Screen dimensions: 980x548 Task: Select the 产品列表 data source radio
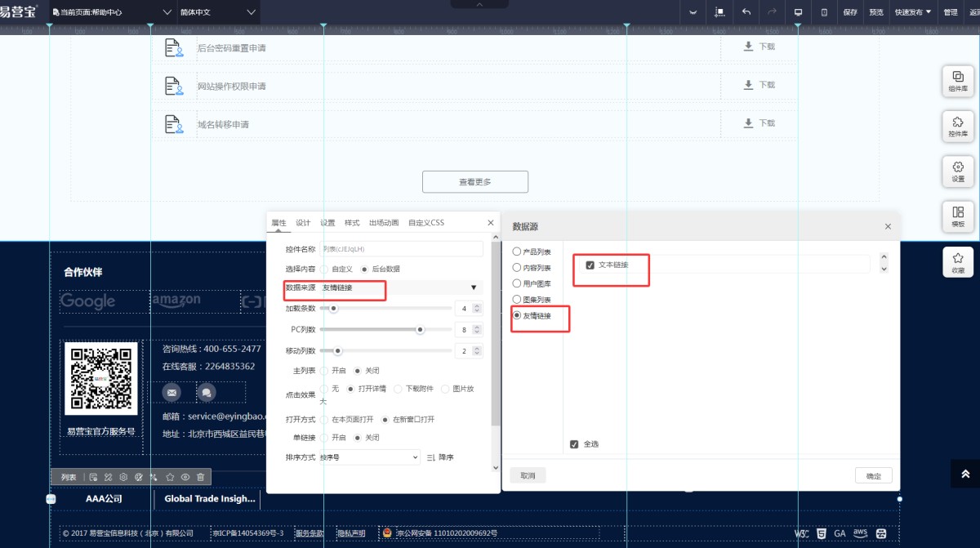517,252
